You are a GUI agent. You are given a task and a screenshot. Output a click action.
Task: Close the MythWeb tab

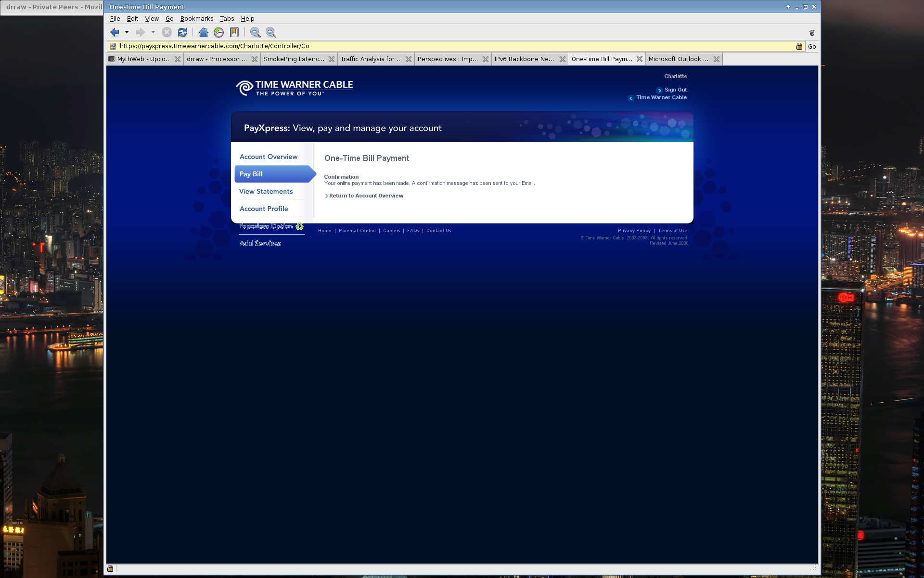tap(178, 59)
